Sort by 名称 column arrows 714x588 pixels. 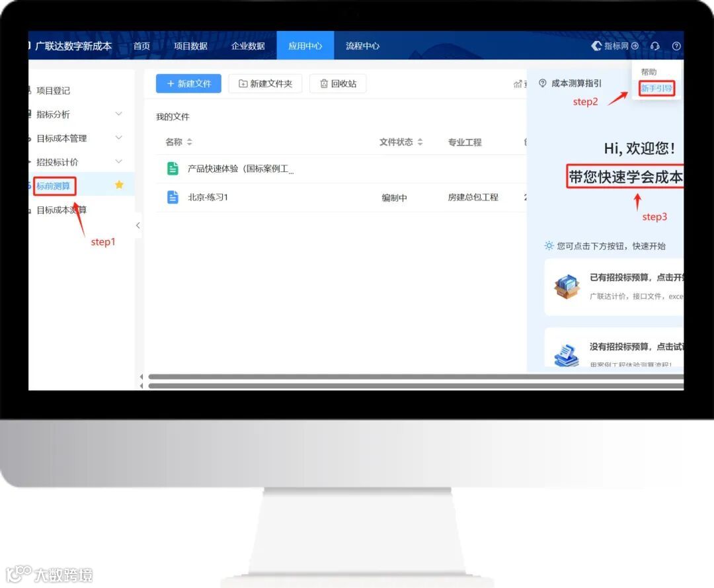190,142
